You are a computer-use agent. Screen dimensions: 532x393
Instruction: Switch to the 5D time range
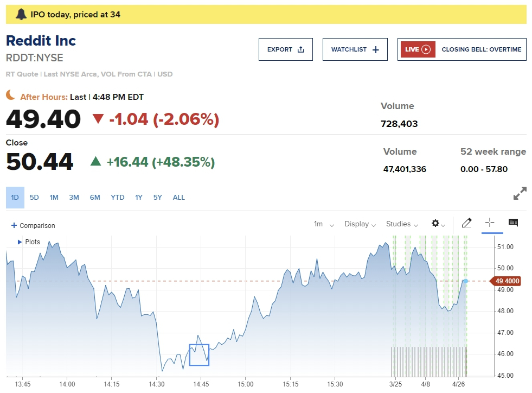click(34, 198)
